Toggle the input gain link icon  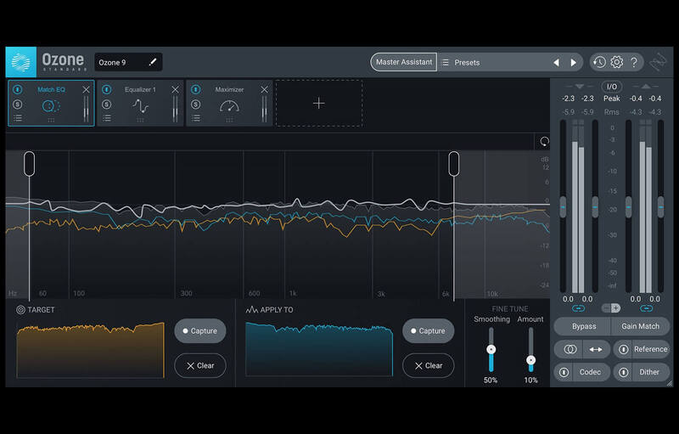click(x=579, y=308)
